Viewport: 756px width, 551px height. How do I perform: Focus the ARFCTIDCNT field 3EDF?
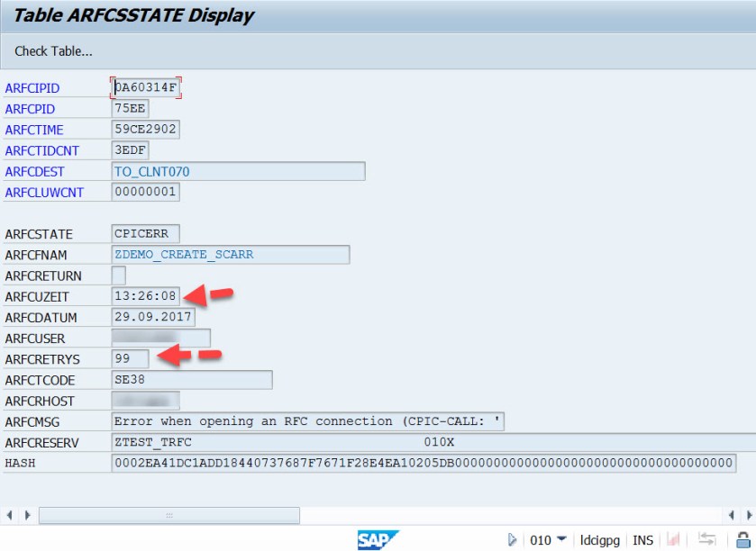coord(130,150)
